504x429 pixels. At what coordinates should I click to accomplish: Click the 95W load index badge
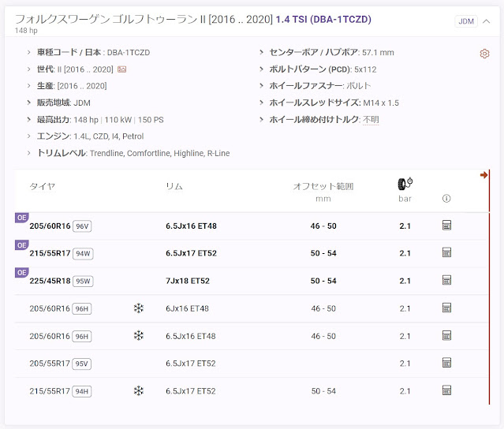click(83, 282)
